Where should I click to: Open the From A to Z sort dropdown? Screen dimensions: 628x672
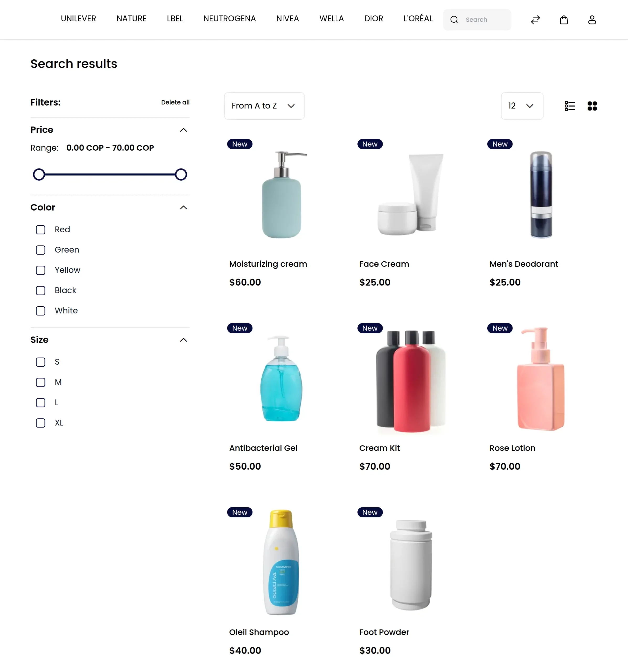tap(264, 106)
